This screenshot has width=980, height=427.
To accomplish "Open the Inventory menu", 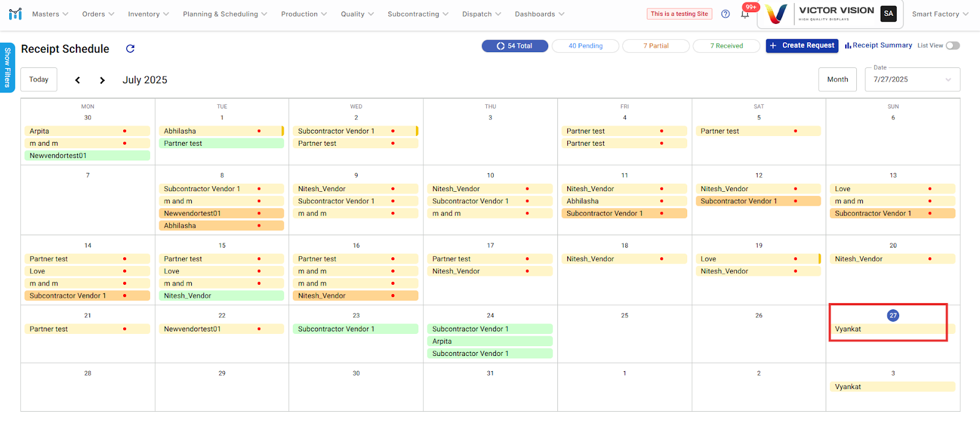I will tap(148, 14).
